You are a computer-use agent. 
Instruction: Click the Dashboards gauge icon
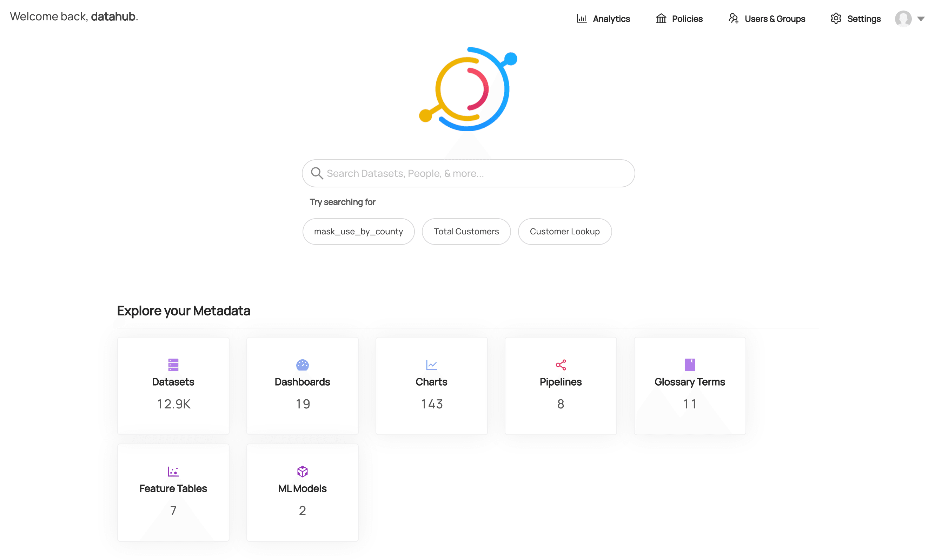click(303, 365)
